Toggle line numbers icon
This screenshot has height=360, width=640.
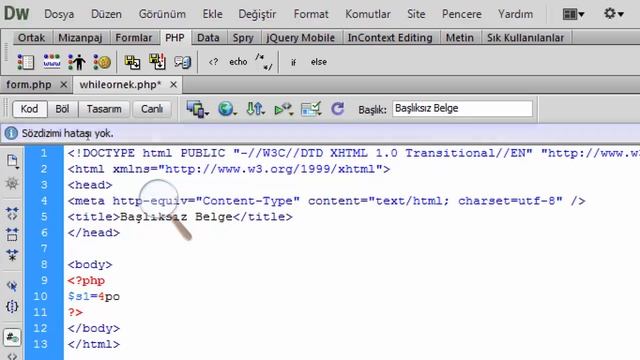click(12, 338)
